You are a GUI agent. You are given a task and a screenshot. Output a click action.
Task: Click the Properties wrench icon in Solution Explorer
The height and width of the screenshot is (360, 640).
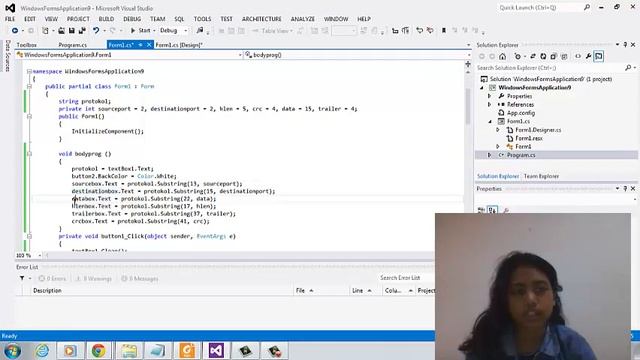tap(588, 56)
